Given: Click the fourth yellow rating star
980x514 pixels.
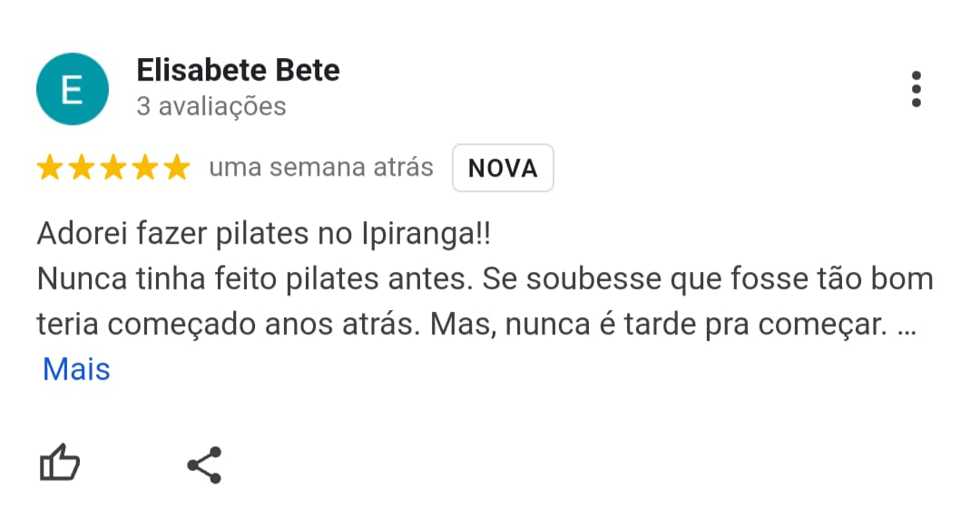Looking at the screenshot, I should point(145,168).
